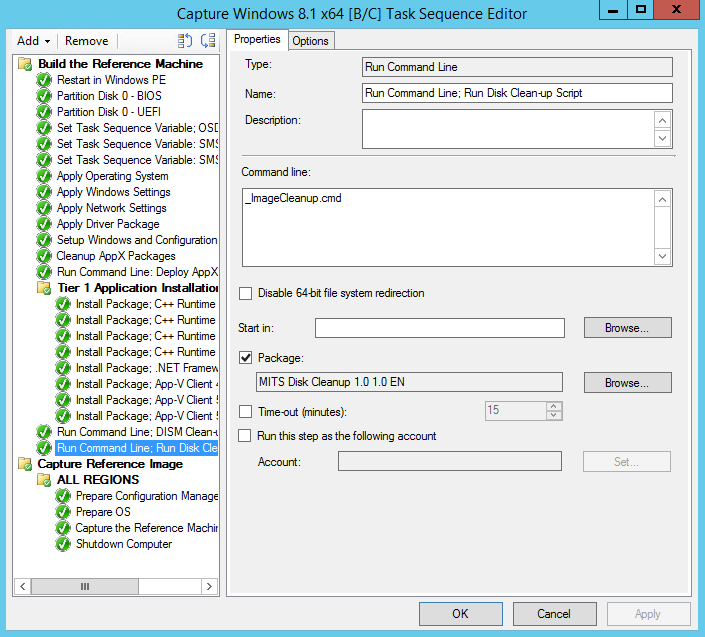Click the check icon beside Run Command Line: Deploy AppX

(44, 272)
